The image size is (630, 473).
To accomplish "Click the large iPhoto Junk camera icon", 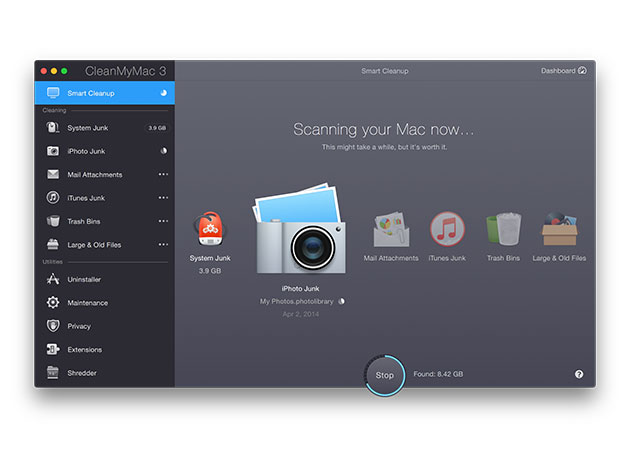I will pos(299,229).
